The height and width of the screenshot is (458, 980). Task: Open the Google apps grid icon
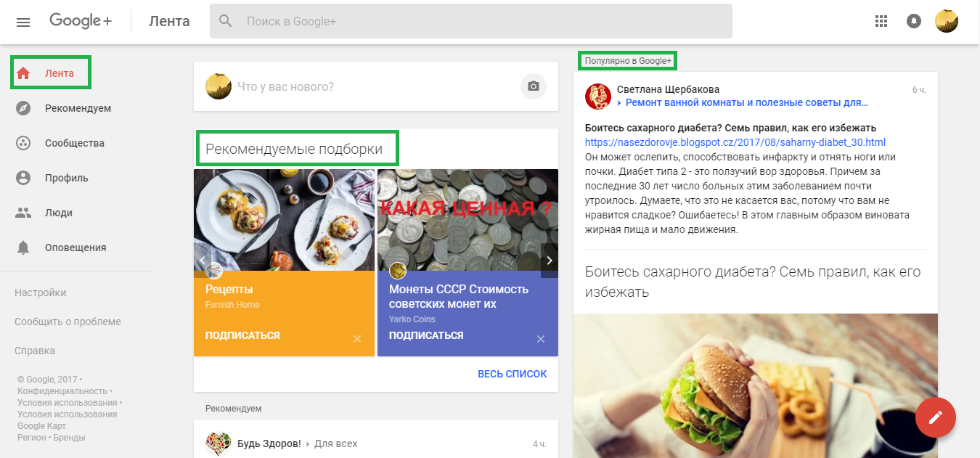[x=881, y=21]
